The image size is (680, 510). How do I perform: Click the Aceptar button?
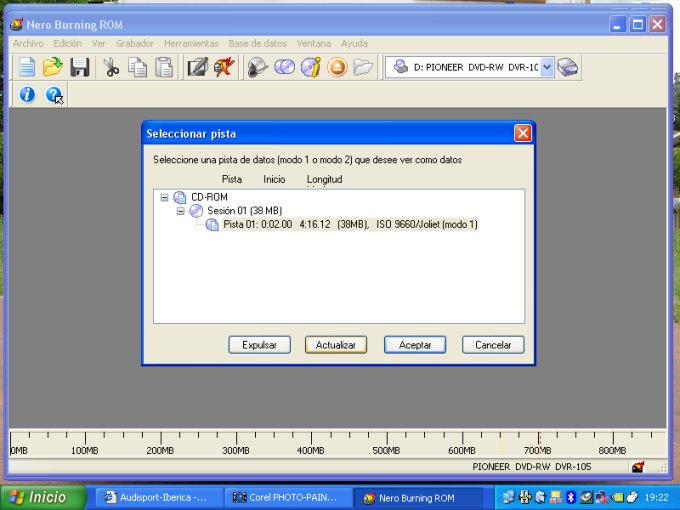[x=415, y=345]
